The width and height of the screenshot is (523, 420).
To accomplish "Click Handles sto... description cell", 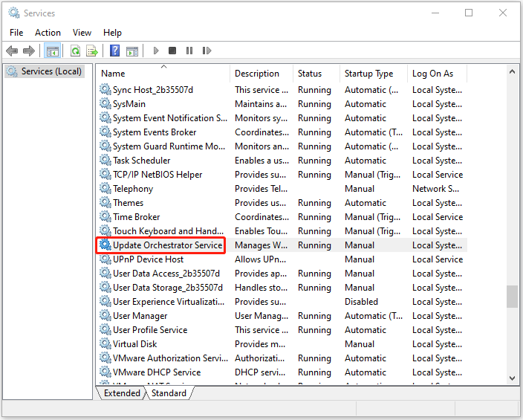I will pyautogui.click(x=261, y=288).
